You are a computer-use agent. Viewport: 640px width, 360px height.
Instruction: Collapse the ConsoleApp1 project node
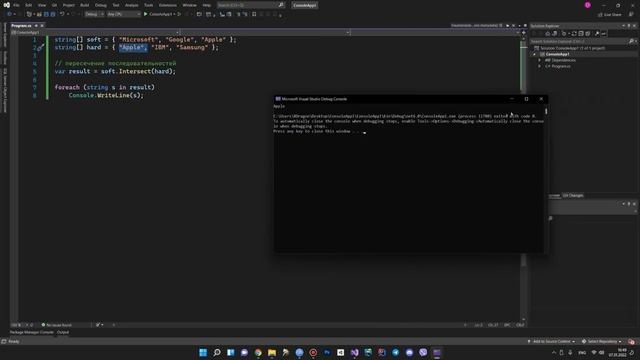(x=534, y=54)
